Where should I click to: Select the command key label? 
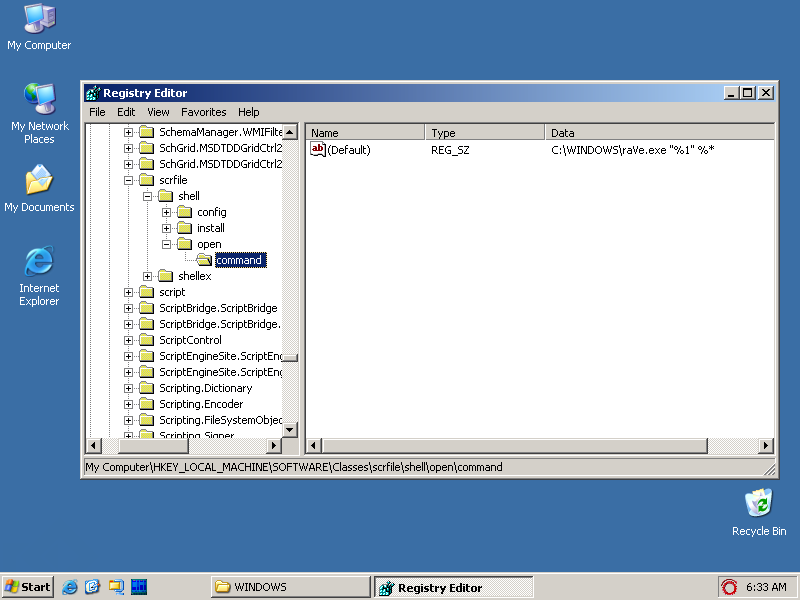239,260
